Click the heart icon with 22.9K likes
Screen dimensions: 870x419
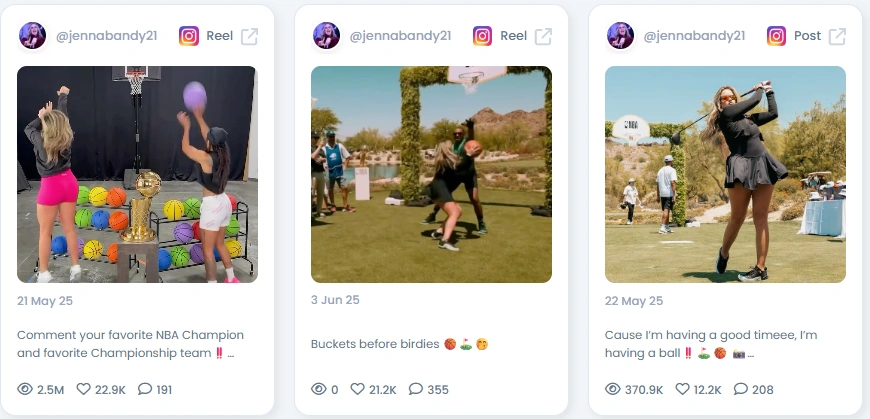(83, 389)
